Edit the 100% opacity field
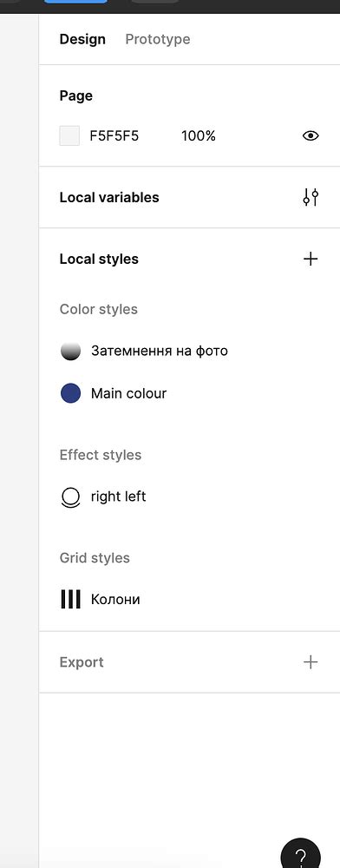 199,135
